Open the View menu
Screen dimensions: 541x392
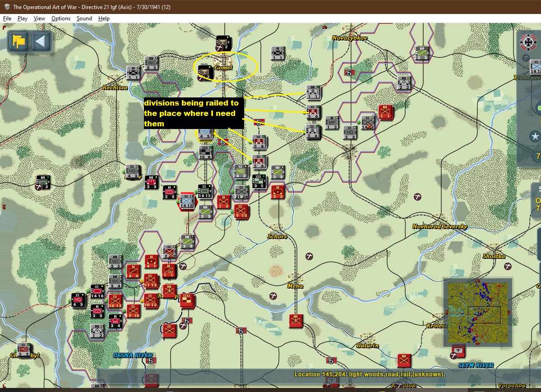(x=39, y=18)
